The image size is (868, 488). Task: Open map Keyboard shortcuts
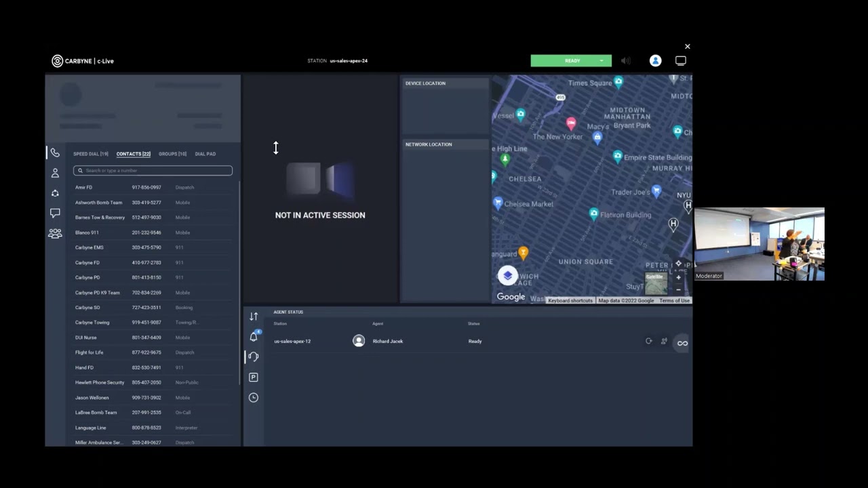click(570, 300)
